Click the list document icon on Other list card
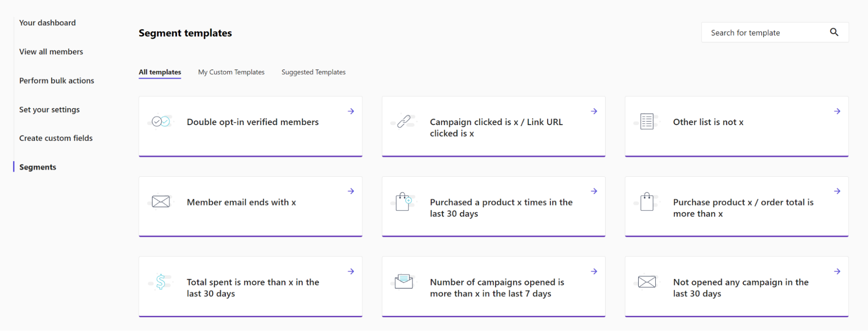Screen dimensions: 868x331 pos(647,122)
